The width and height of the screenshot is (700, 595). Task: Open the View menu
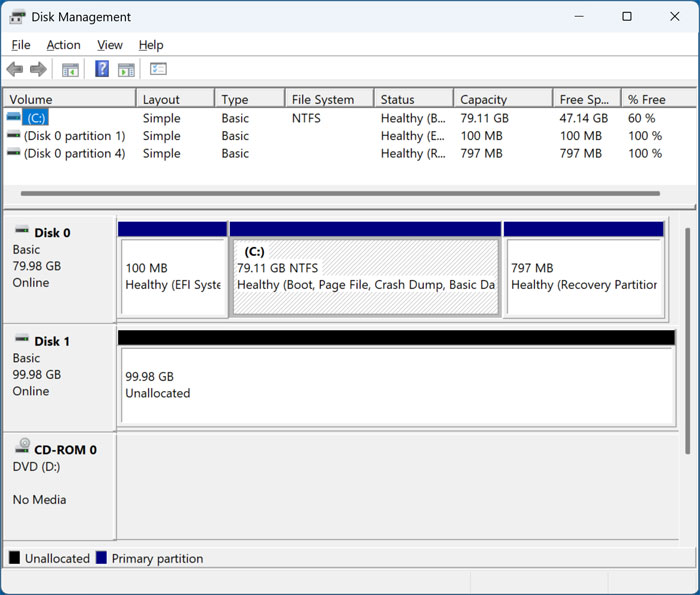110,45
